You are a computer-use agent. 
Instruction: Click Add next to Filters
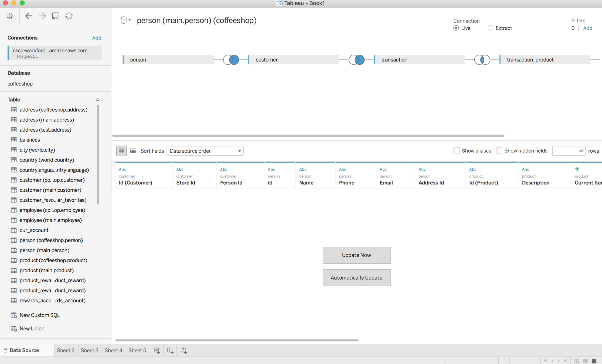pos(587,28)
